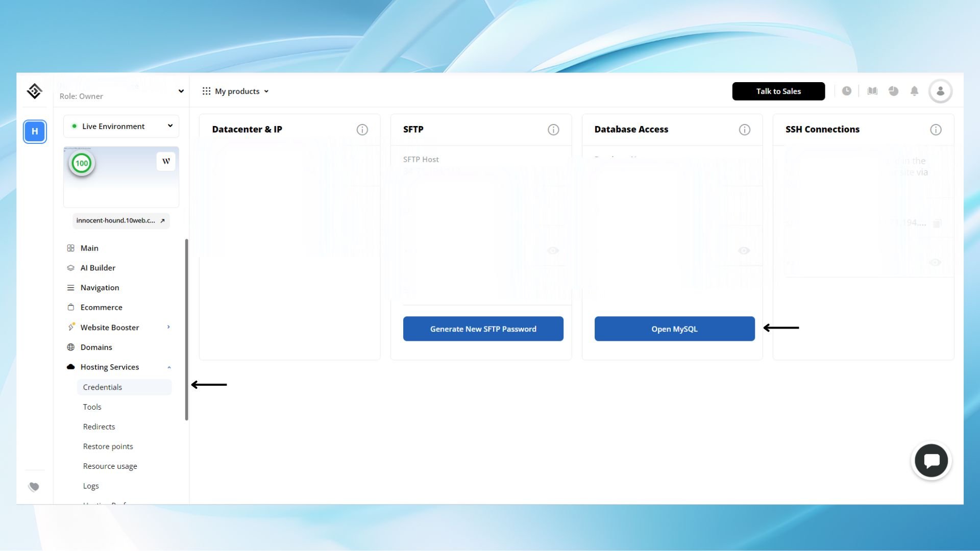Open the book documentation icon
The height and width of the screenshot is (551, 980).
[872, 91]
